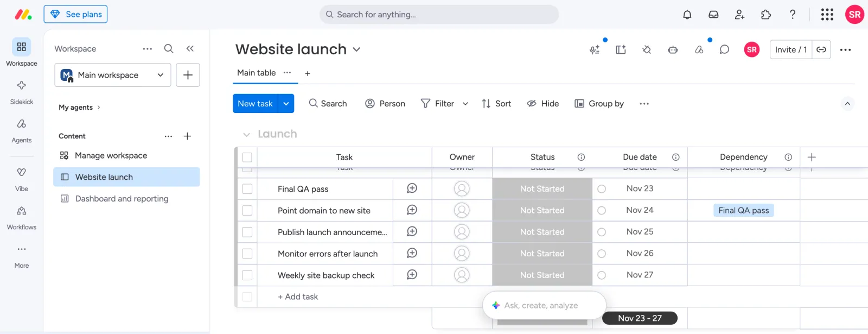Expand My agents section
Screen dimensions: 868x334
(x=79, y=108)
